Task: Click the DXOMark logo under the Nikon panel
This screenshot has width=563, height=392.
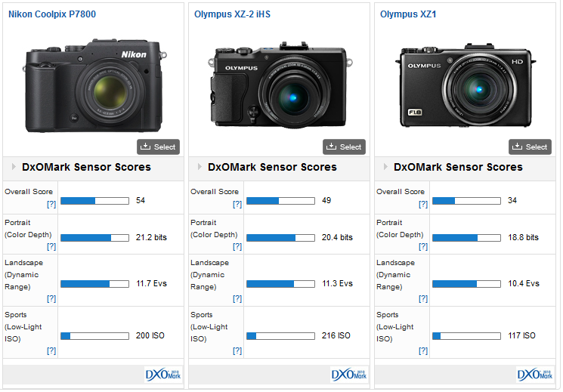Action: [163, 375]
